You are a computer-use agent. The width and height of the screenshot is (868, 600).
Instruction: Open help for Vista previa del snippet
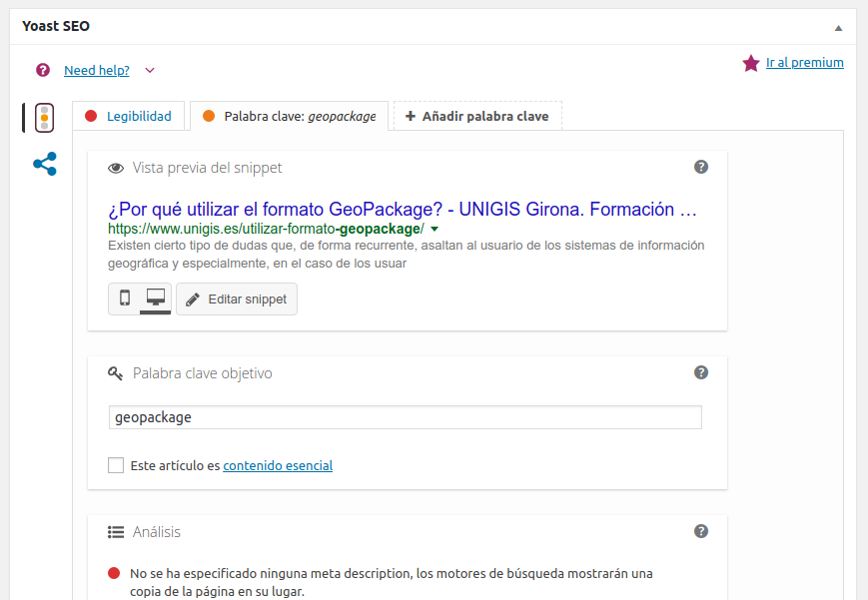[x=701, y=167]
